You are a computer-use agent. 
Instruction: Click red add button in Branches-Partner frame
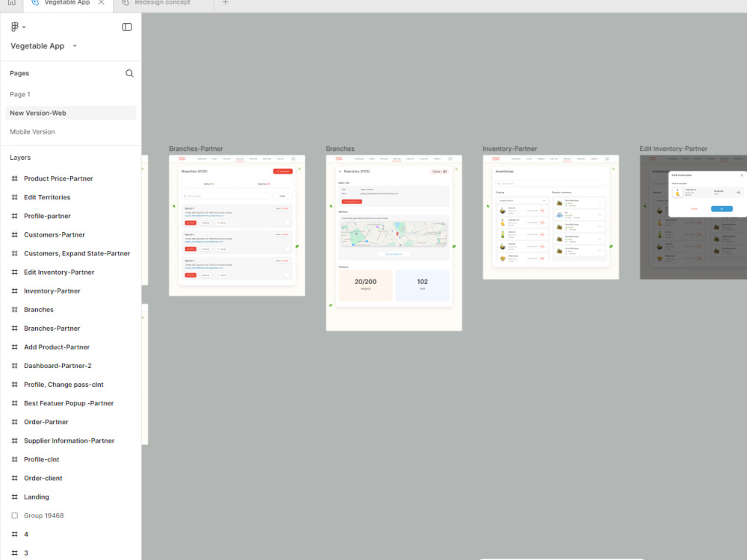282,172
